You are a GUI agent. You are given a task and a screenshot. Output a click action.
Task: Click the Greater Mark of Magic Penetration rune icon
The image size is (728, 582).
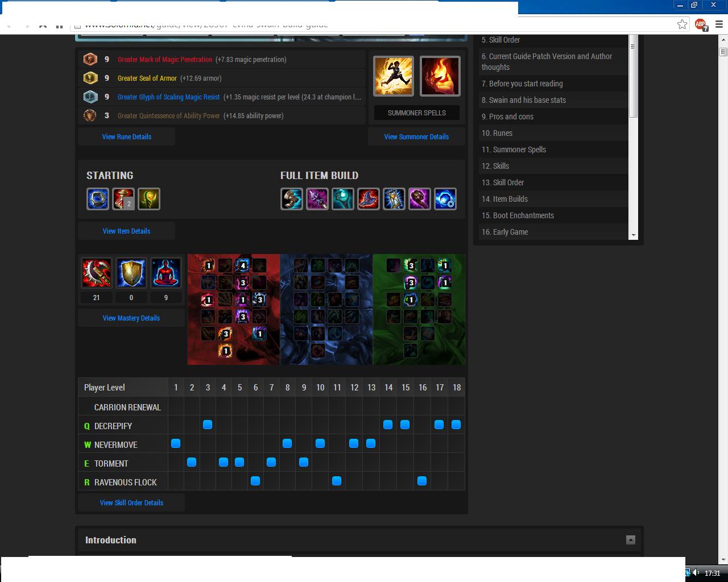(x=90, y=59)
